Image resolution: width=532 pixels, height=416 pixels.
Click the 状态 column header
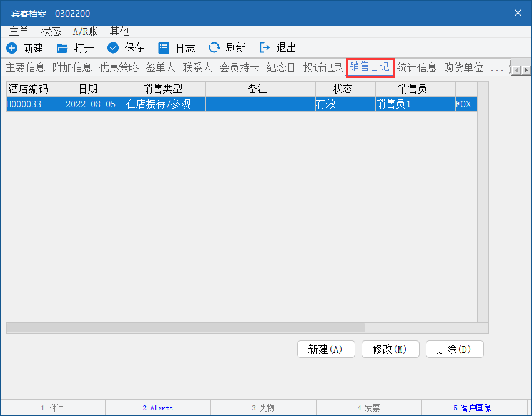point(345,89)
